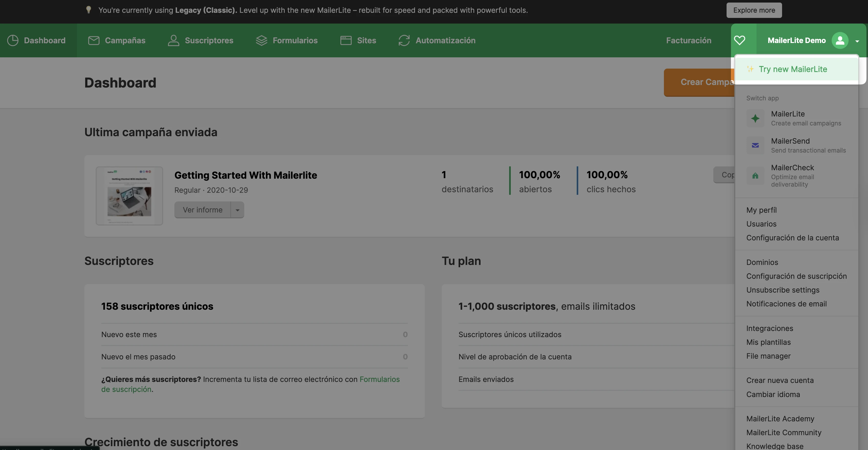
Task: Click the MailerSend envelope app icon
Action: [x=755, y=145]
